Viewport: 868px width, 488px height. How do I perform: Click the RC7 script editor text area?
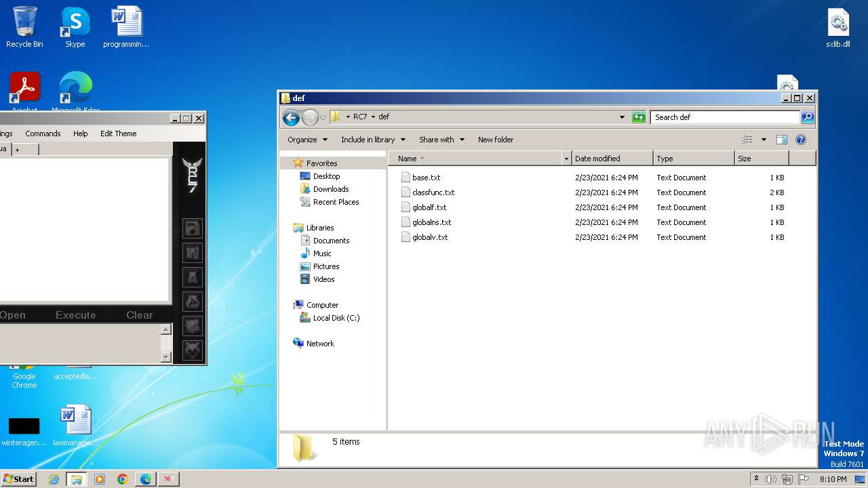pyautogui.click(x=84, y=229)
